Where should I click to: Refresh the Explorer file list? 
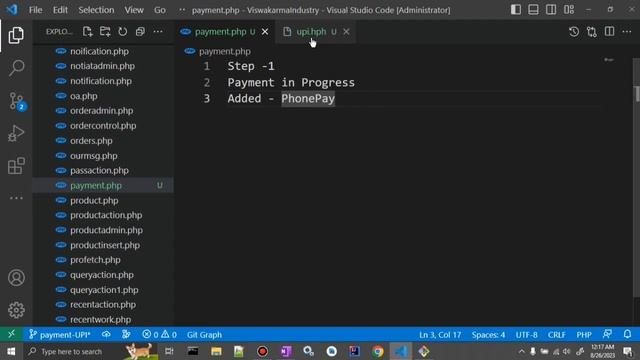click(122, 31)
